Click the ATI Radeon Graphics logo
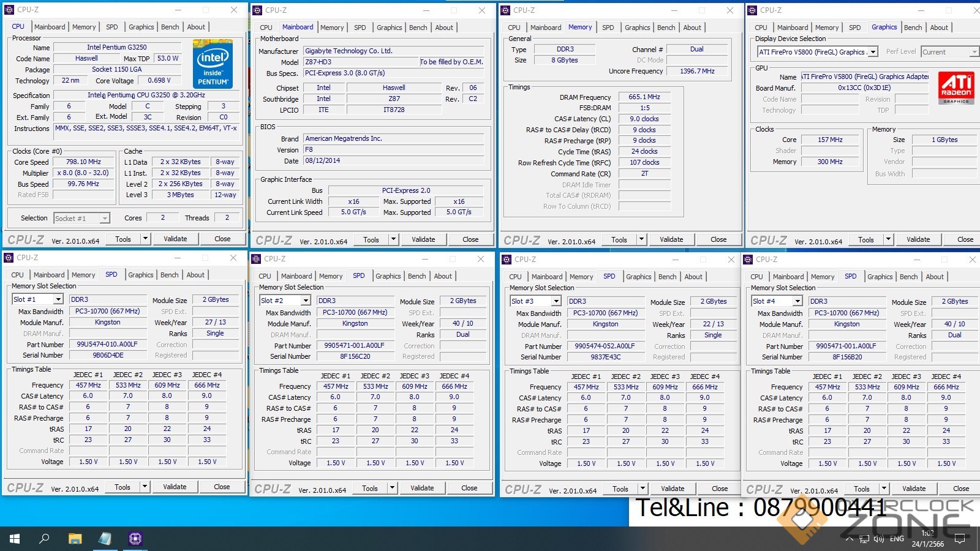Viewport: 980px width, 551px height. coord(956,88)
